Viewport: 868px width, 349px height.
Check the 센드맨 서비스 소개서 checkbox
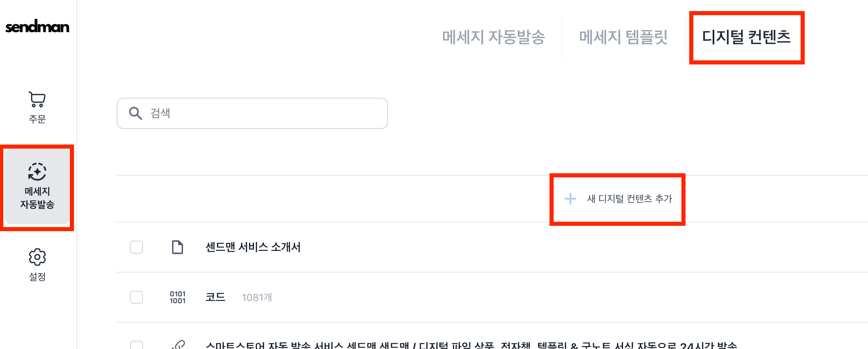click(x=136, y=247)
